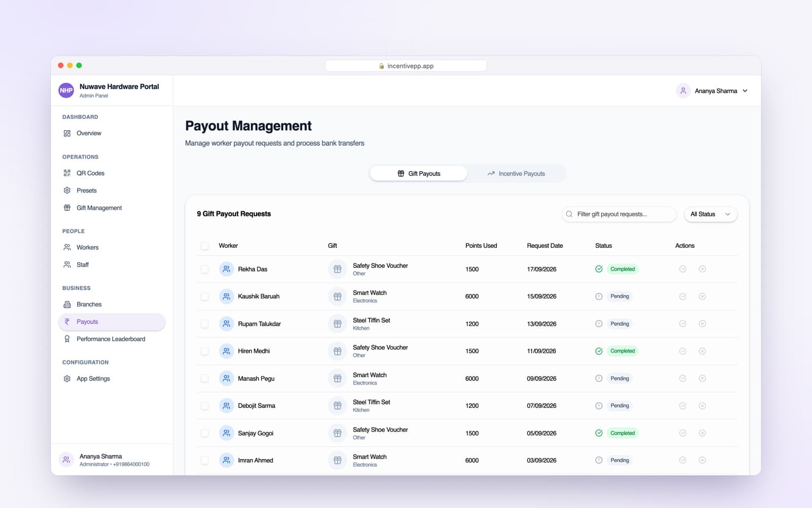Reject Imran Ahmed's payout request
Screen dimensions: 812x508
click(702, 460)
